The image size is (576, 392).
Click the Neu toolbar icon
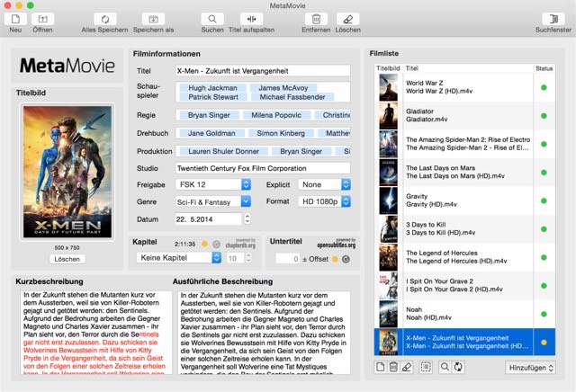(x=15, y=19)
